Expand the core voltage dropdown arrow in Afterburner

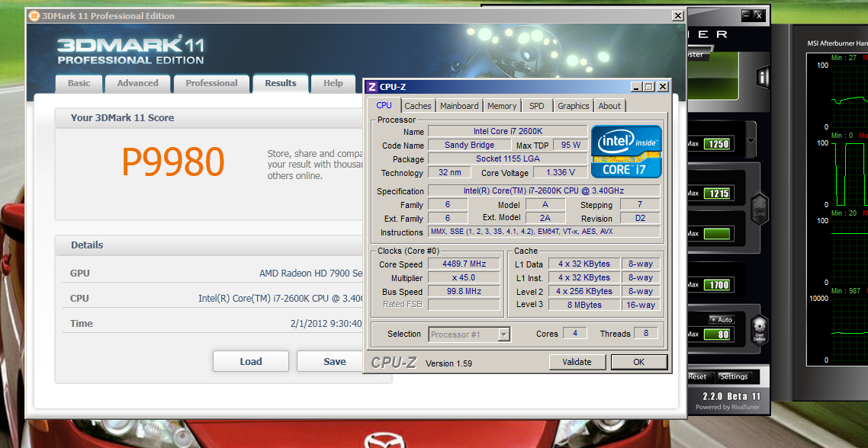[x=751, y=140]
